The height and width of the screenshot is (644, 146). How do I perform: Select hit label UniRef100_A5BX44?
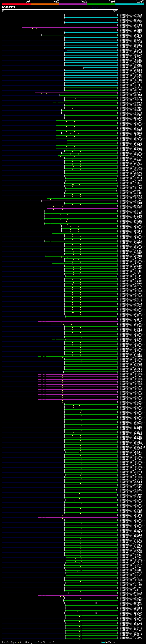(131, 103)
